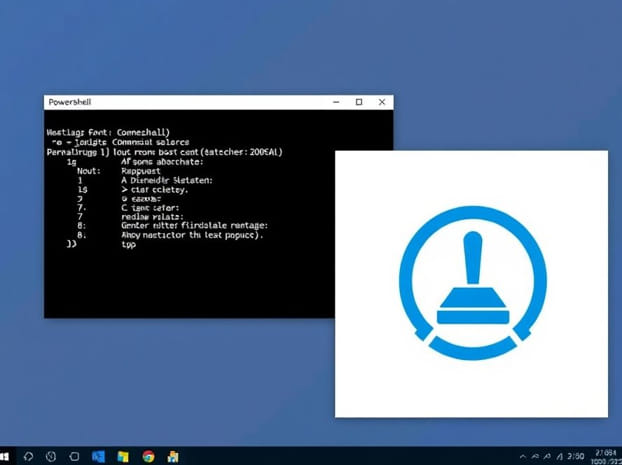
Task: Open the last pinned taskbar app icon
Action: pos(173,456)
